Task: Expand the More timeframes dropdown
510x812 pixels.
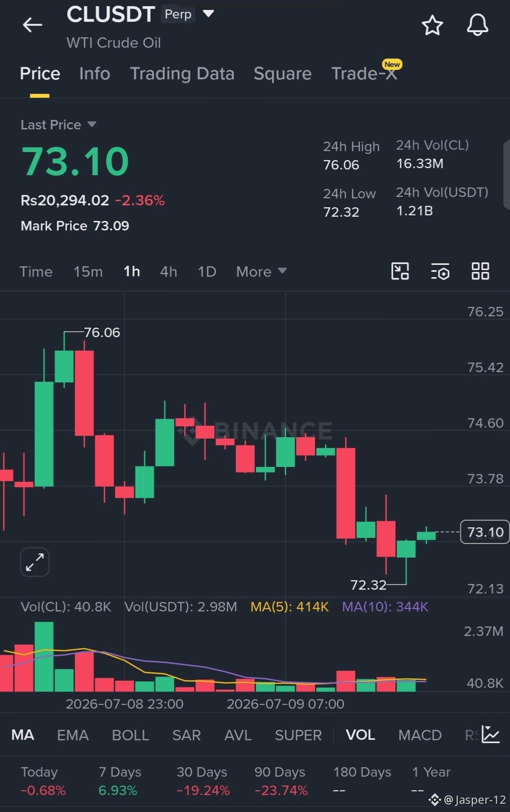Action: (261, 271)
